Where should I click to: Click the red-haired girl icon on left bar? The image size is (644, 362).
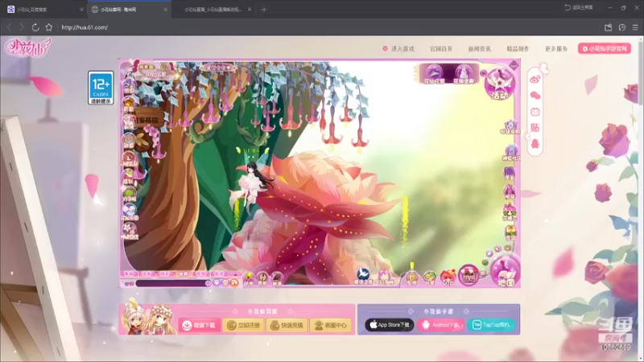(129, 158)
